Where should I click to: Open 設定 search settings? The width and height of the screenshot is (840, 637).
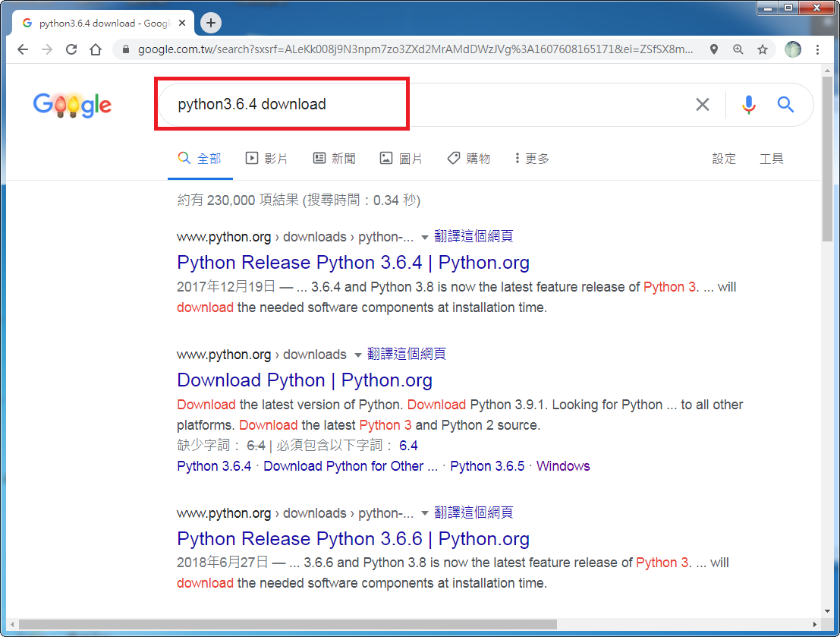tap(724, 158)
